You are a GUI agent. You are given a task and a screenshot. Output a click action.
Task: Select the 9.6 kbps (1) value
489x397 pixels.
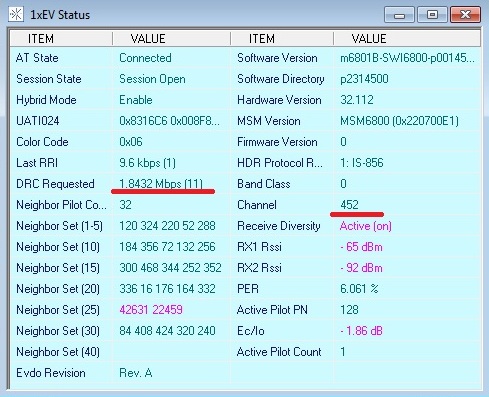point(147,163)
